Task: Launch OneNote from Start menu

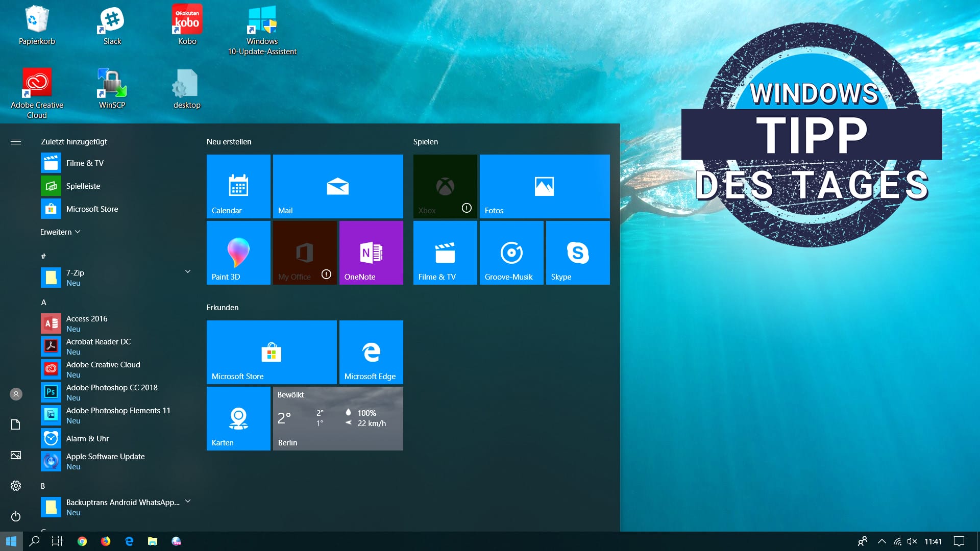Action: 372,252
